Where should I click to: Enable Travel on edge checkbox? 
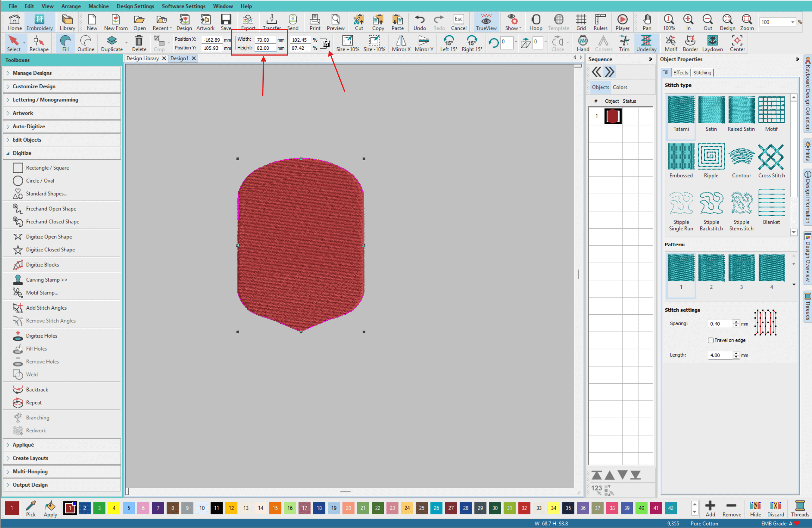(x=711, y=341)
